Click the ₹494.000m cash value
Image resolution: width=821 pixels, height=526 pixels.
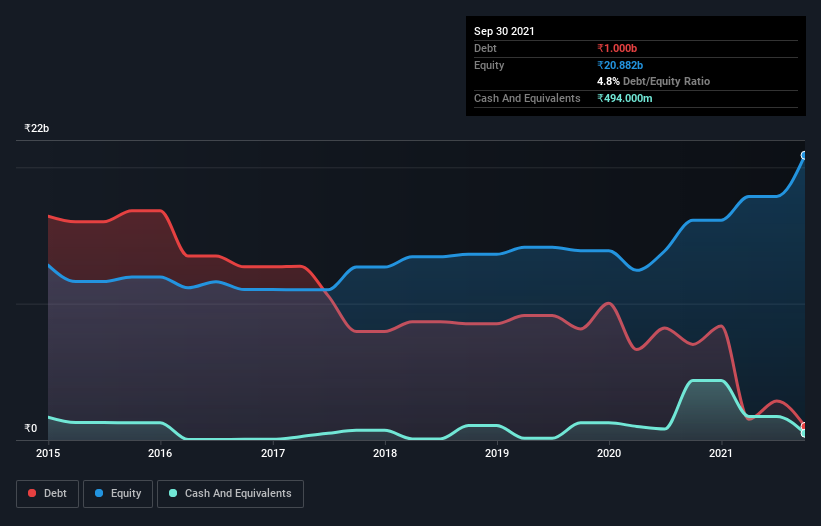tap(625, 98)
